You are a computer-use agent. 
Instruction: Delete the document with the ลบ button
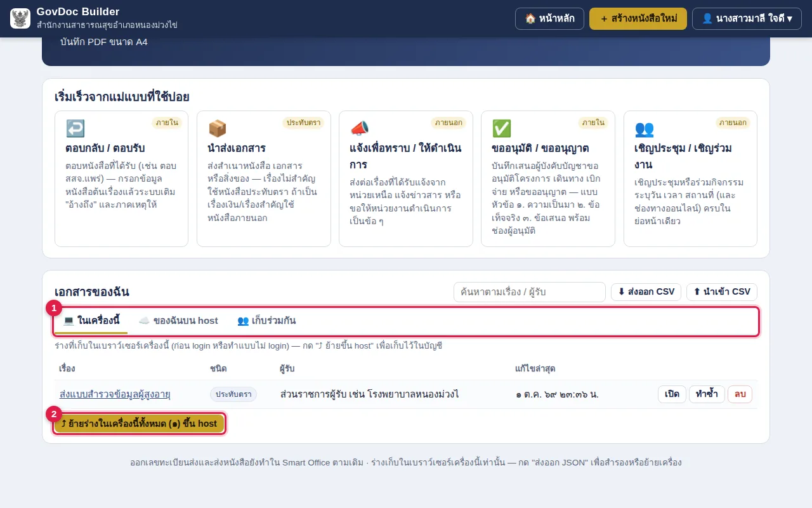pyautogui.click(x=740, y=394)
